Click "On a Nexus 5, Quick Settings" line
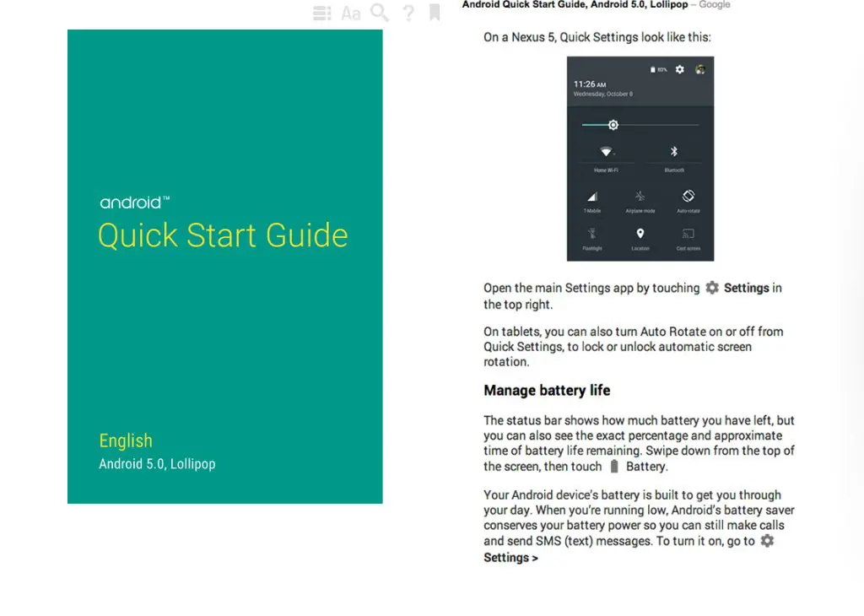Screen dimensions: 864x616 (597, 37)
